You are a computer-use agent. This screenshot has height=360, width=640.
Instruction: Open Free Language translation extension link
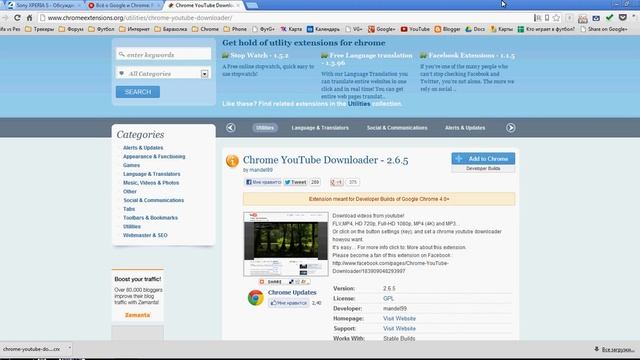click(367, 59)
